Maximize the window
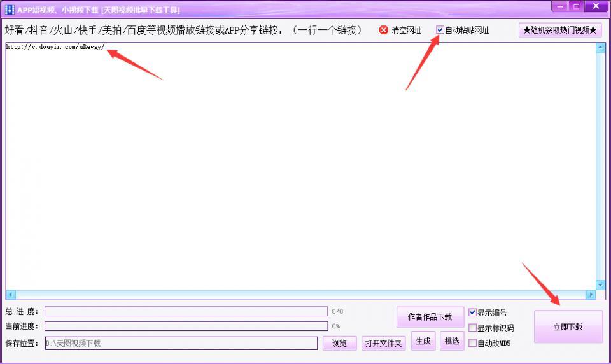 tap(576, 6)
